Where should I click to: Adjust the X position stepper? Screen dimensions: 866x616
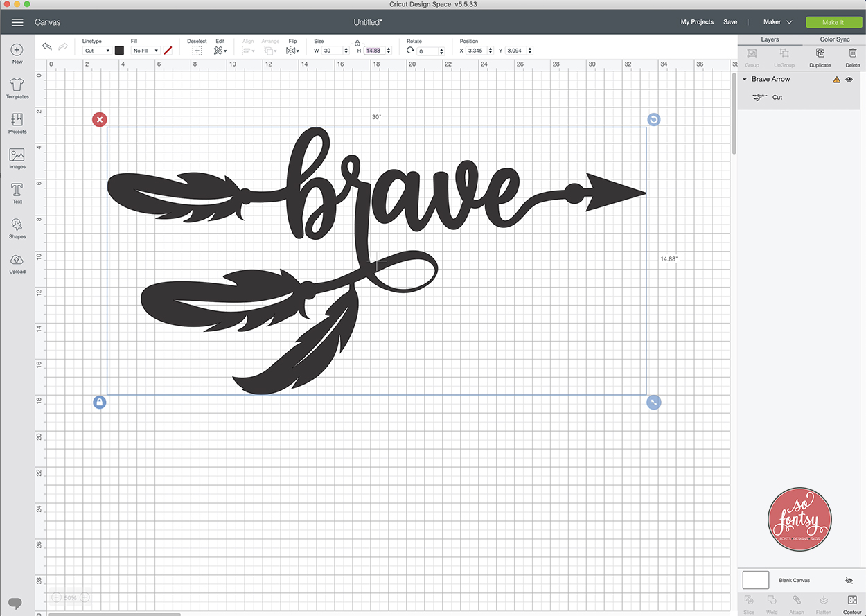(491, 51)
